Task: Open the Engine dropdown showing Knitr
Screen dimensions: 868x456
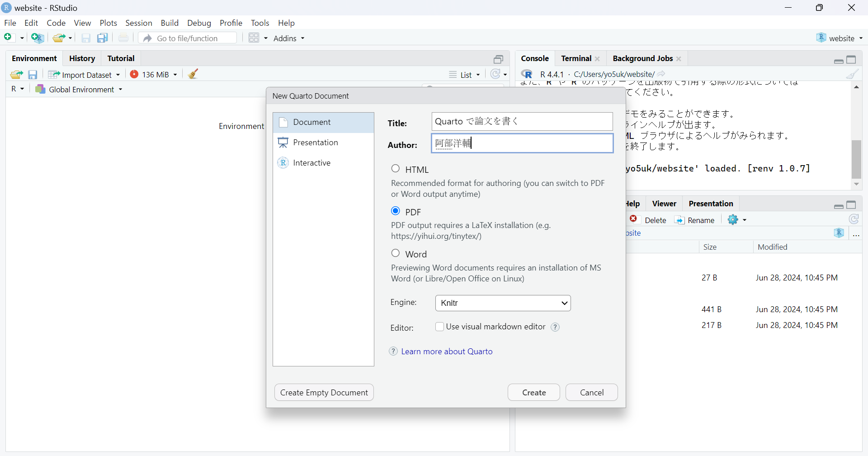Action: [x=503, y=303]
